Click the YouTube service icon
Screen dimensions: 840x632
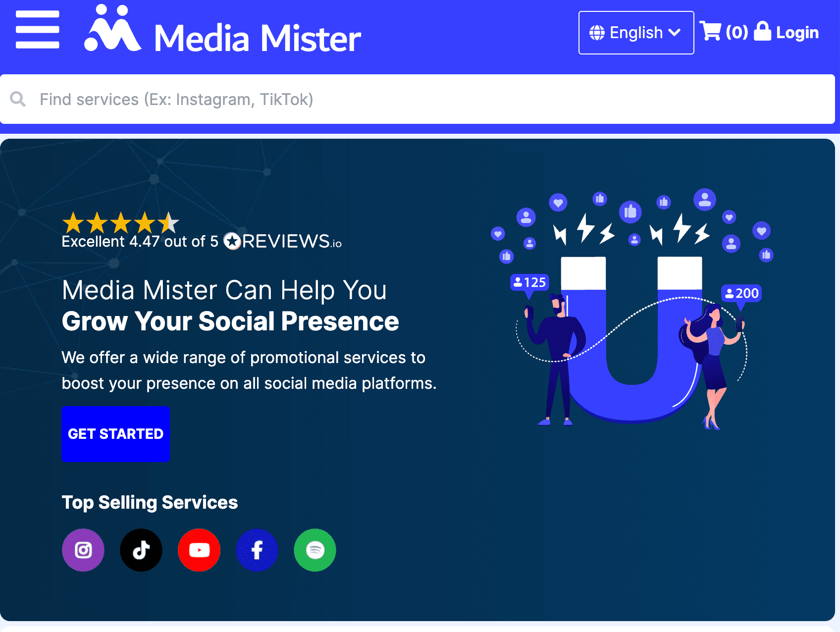click(x=199, y=550)
